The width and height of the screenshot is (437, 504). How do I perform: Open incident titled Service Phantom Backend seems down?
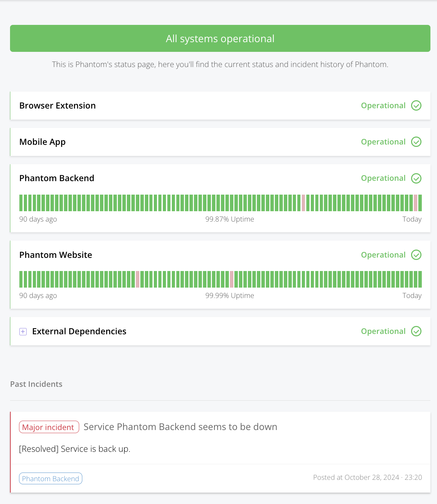click(x=180, y=427)
